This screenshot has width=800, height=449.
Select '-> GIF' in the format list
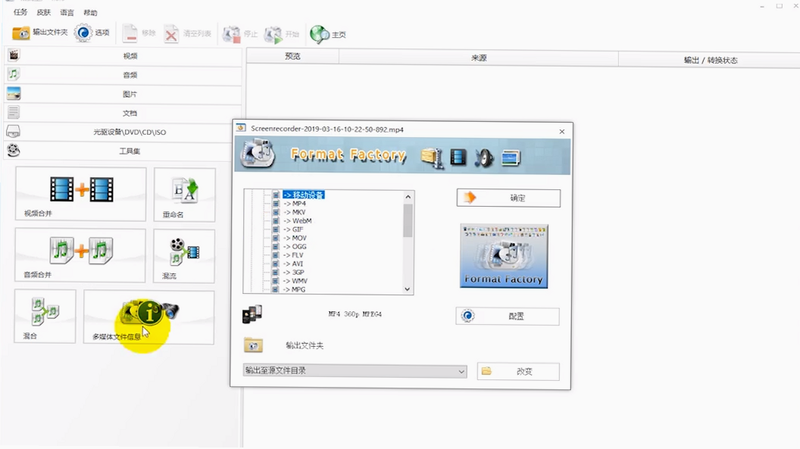pyautogui.click(x=293, y=230)
